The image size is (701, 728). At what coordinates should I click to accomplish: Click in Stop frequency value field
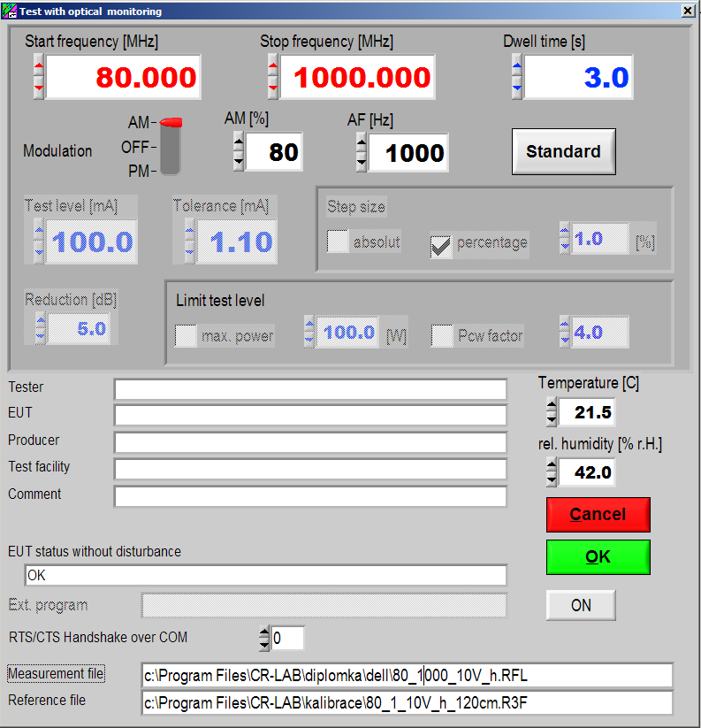coord(357,77)
